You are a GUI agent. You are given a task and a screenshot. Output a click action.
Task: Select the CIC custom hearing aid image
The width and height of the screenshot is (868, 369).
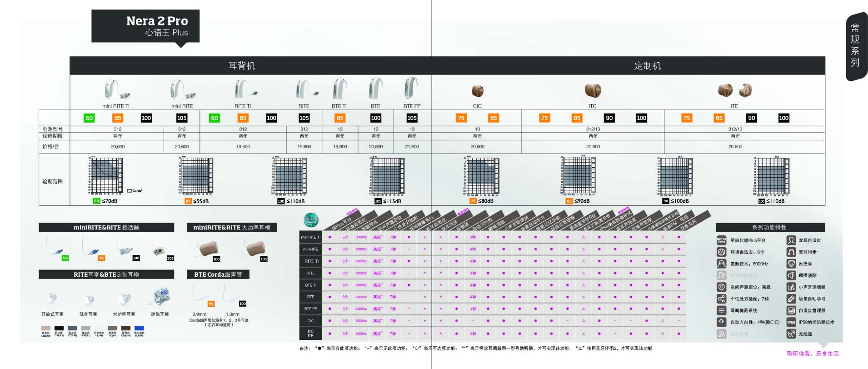coord(478,91)
